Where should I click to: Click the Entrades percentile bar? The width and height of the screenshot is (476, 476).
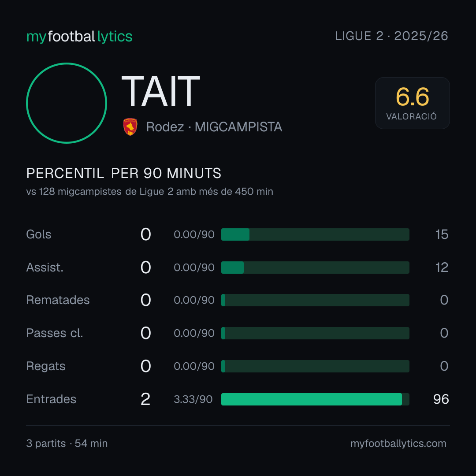[315, 399]
